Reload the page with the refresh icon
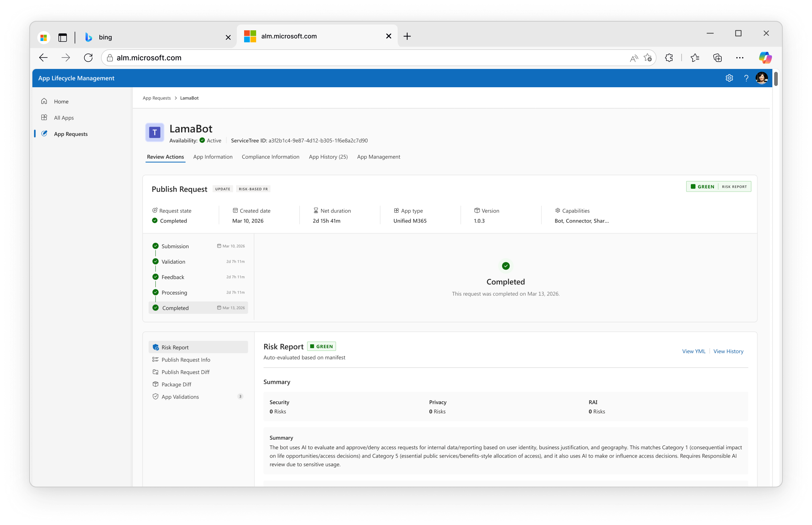 88,58
